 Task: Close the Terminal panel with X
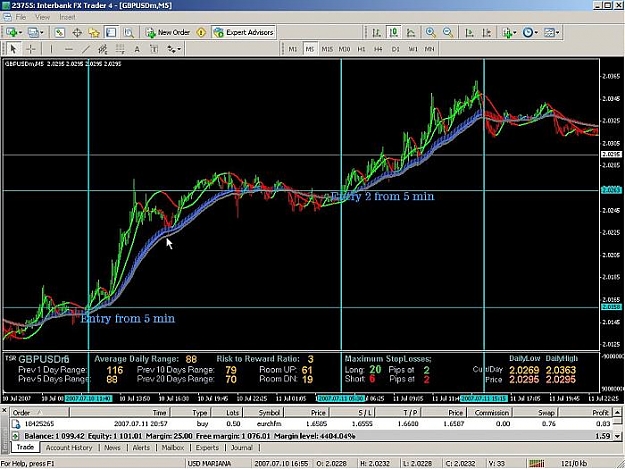pos(4,411)
